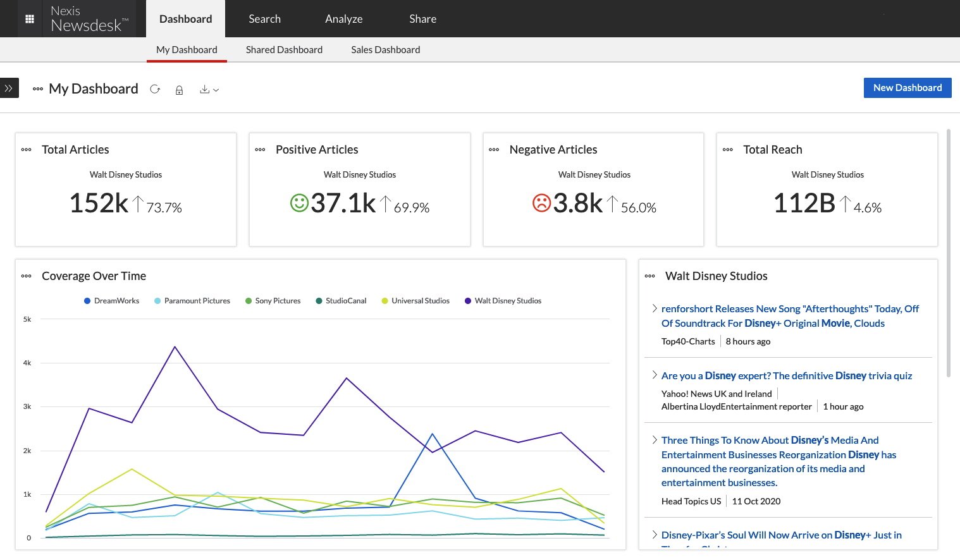The width and height of the screenshot is (960, 560).
Task: Toggle Universal Studios series in legend
Action: pos(415,301)
